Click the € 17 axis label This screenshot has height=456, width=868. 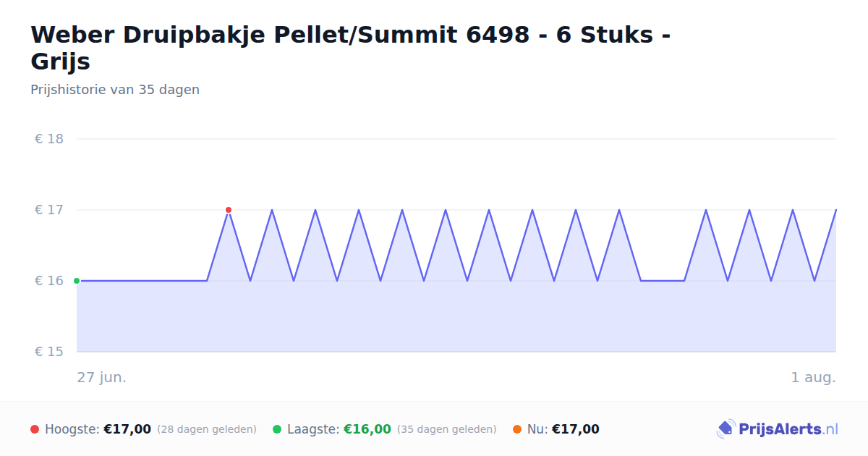click(49, 210)
